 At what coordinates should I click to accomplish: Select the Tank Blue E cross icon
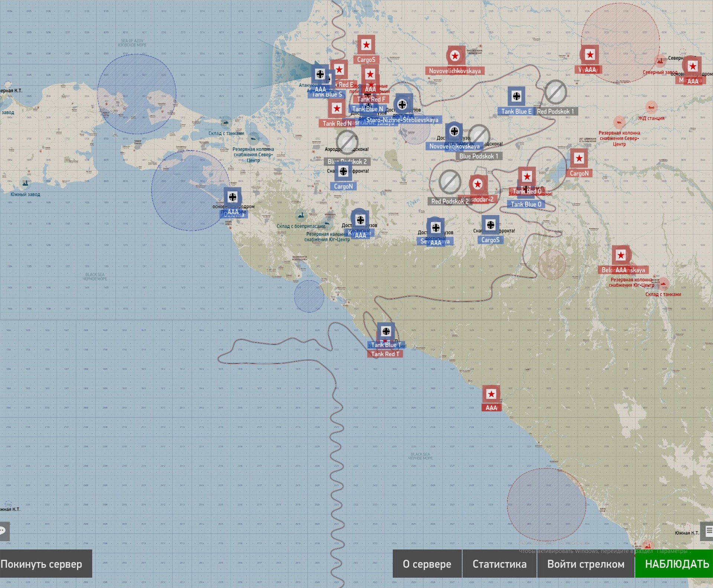[516, 97]
